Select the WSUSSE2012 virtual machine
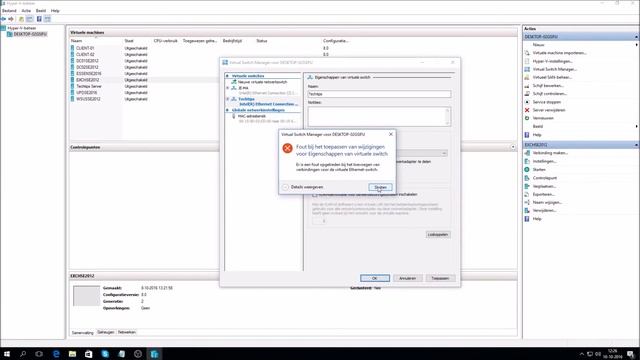The width and height of the screenshot is (640, 360). 88,99
